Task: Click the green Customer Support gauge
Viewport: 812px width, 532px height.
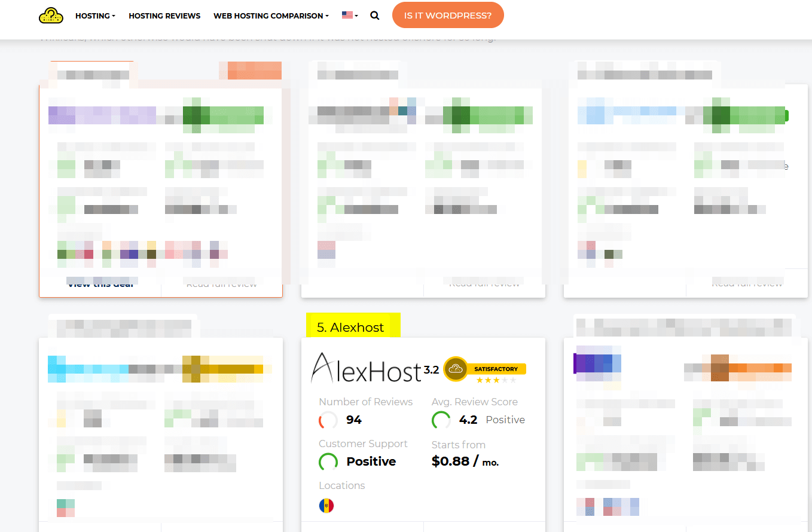Action: [328, 462]
